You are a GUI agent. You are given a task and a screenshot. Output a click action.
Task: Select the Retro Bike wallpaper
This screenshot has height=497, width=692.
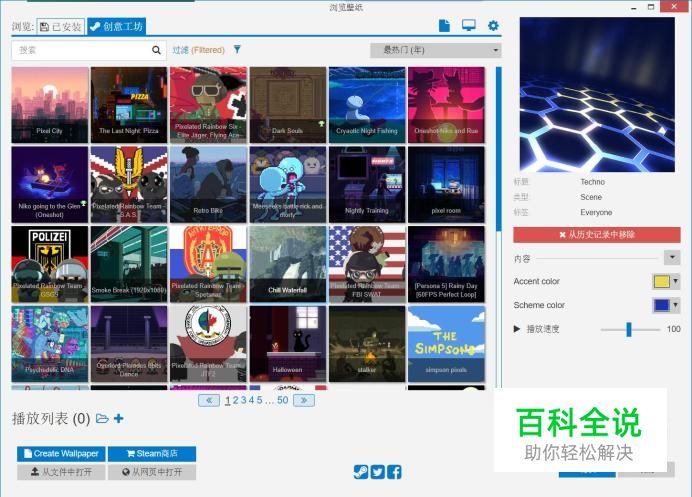[x=208, y=184]
